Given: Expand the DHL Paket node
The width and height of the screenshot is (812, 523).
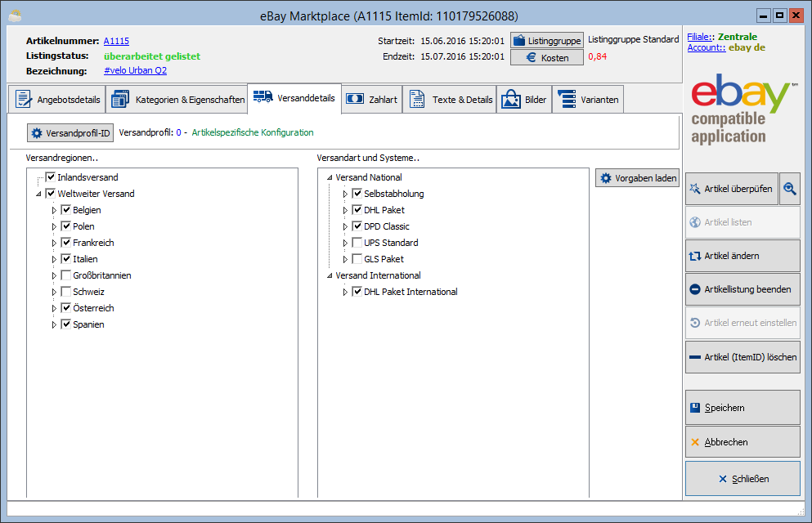Looking at the screenshot, I should coord(345,211).
